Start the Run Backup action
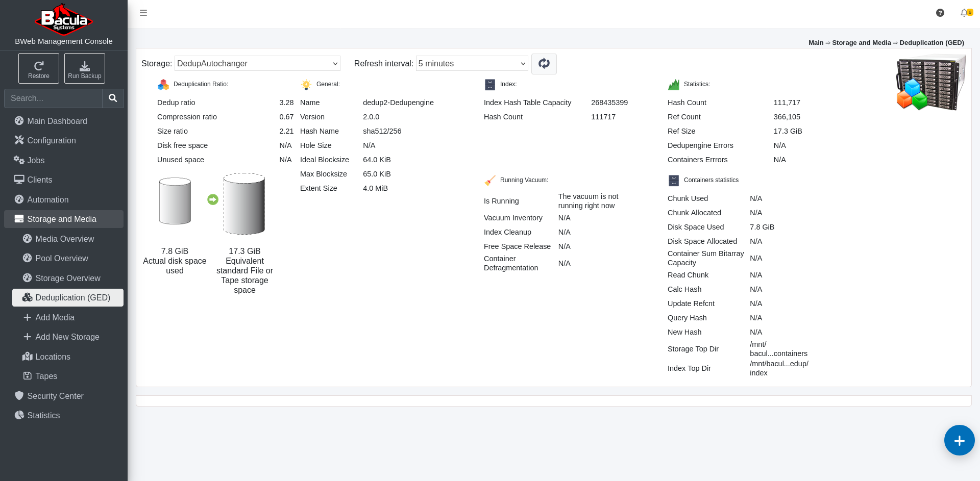Viewport: 980px width, 481px height. (x=85, y=68)
